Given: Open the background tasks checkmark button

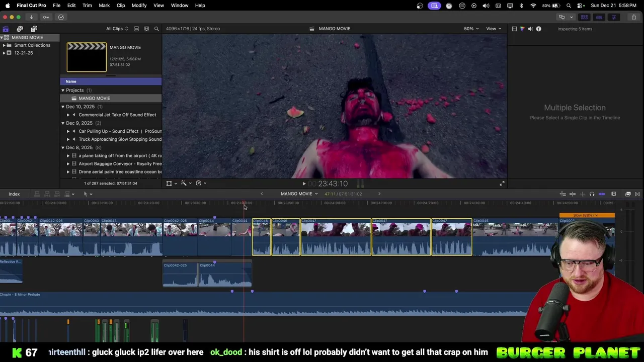Looking at the screenshot, I should coord(61,17).
